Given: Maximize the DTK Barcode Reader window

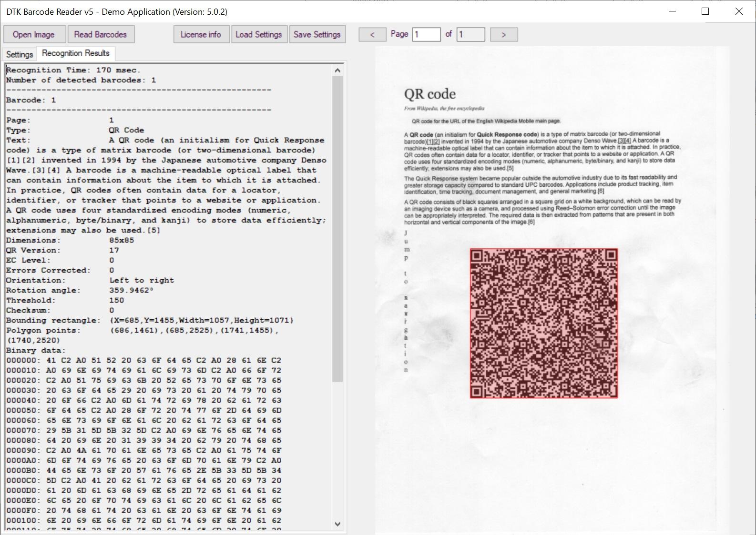Looking at the screenshot, I should coord(705,11).
